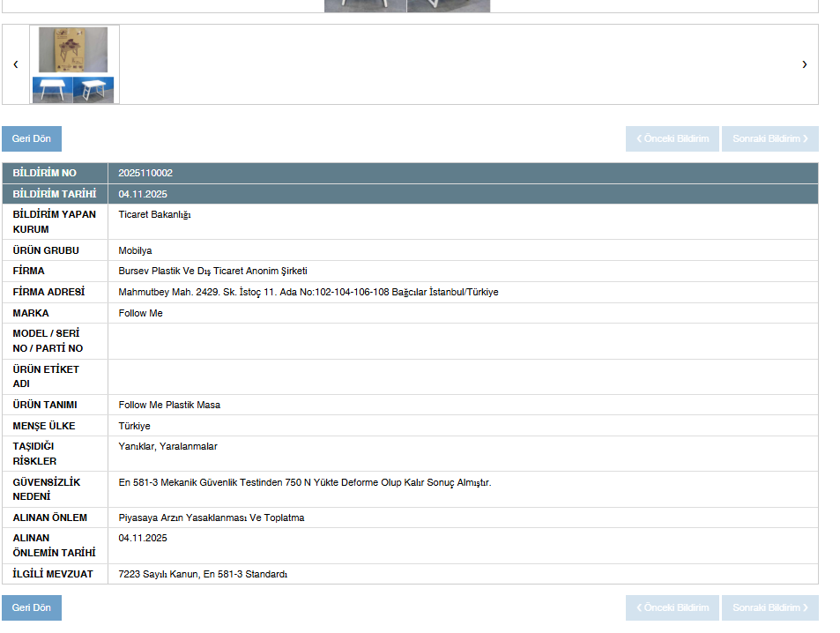
Task: Click the Follow Me brand value
Action: 140,314
